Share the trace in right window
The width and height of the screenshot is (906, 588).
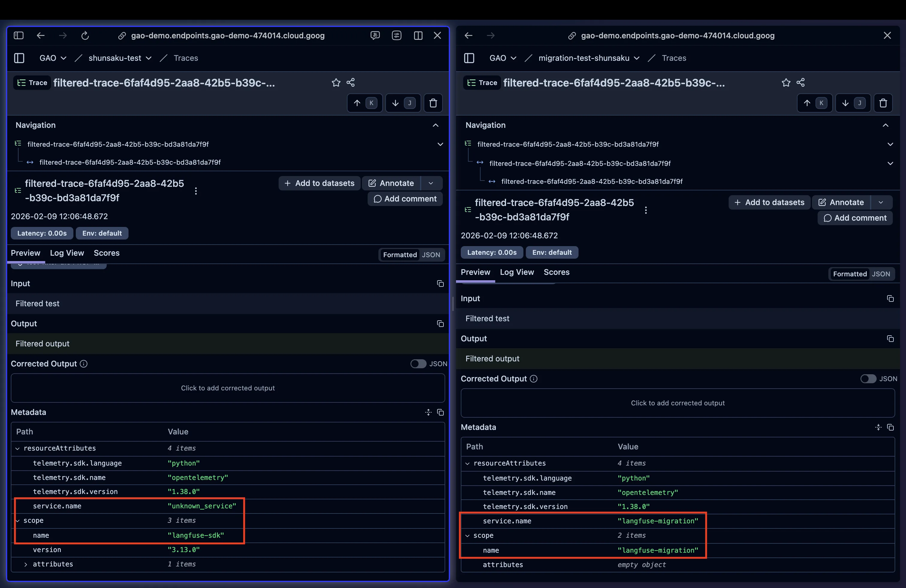point(801,83)
